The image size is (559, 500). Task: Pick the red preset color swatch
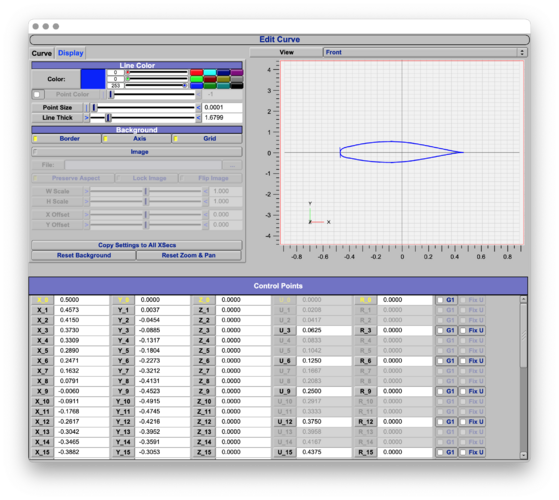point(196,72)
